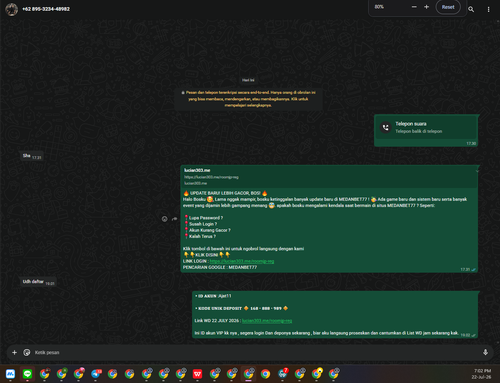The height and width of the screenshot is (383, 500).
Task: Click the contact phone number header
Action: click(46, 9)
